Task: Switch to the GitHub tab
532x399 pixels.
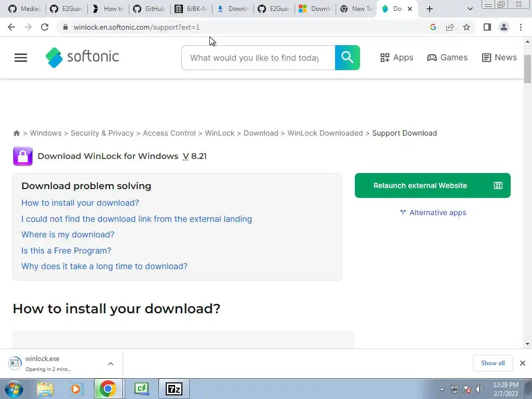Action: (149, 9)
